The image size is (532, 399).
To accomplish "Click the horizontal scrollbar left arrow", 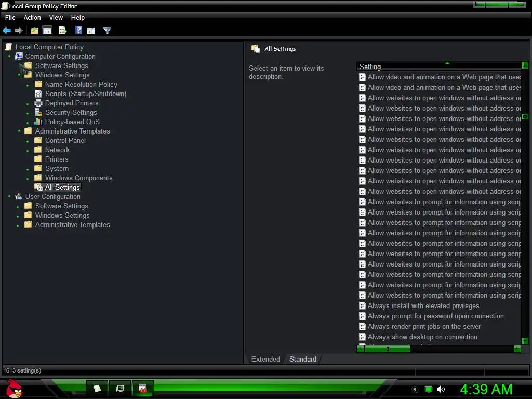I will pos(361,349).
